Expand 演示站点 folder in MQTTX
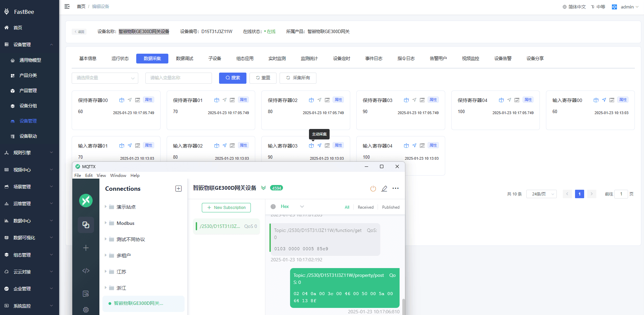The width and height of the screenshot is (644, 315). pyautogui.click(x=106, y=207)
